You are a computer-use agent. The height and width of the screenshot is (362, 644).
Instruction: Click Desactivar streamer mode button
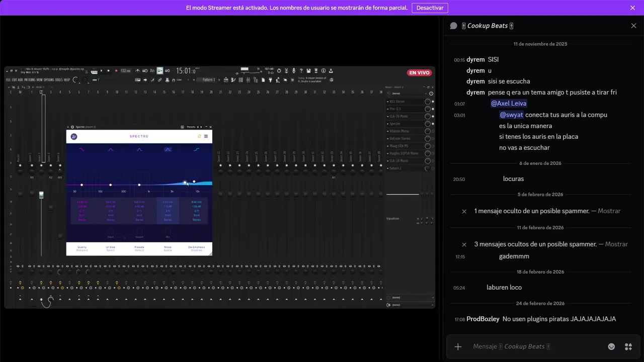pos(430,8)
